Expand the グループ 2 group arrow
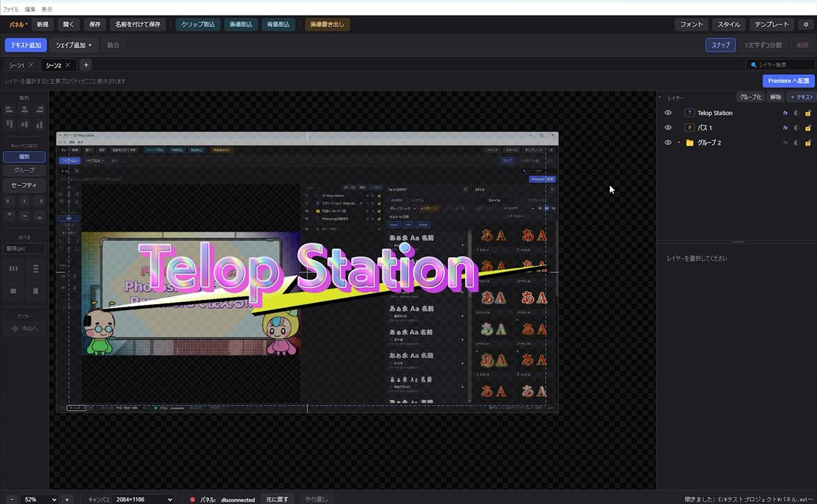 pos(679,143)
